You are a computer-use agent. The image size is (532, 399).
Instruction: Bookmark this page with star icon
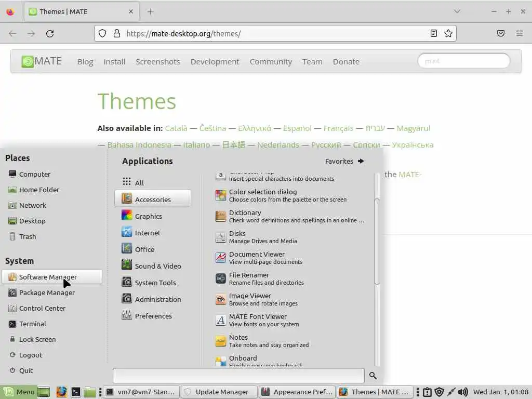(448, 33)
